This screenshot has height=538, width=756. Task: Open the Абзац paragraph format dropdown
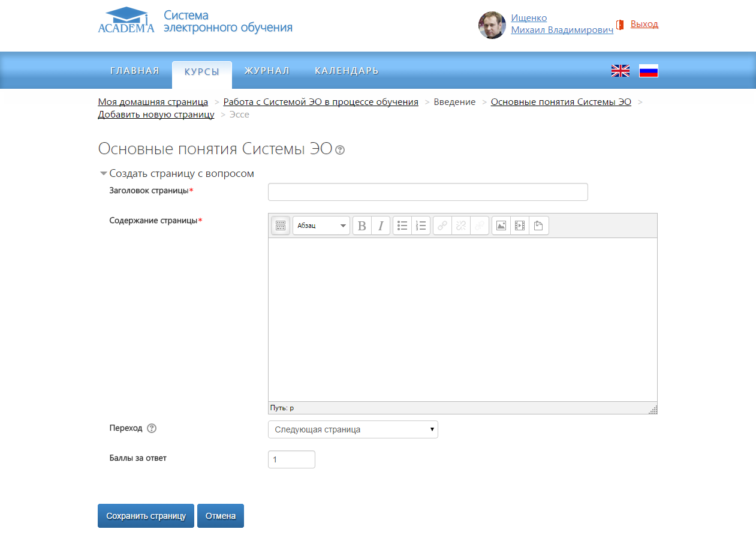pos(321,226)
